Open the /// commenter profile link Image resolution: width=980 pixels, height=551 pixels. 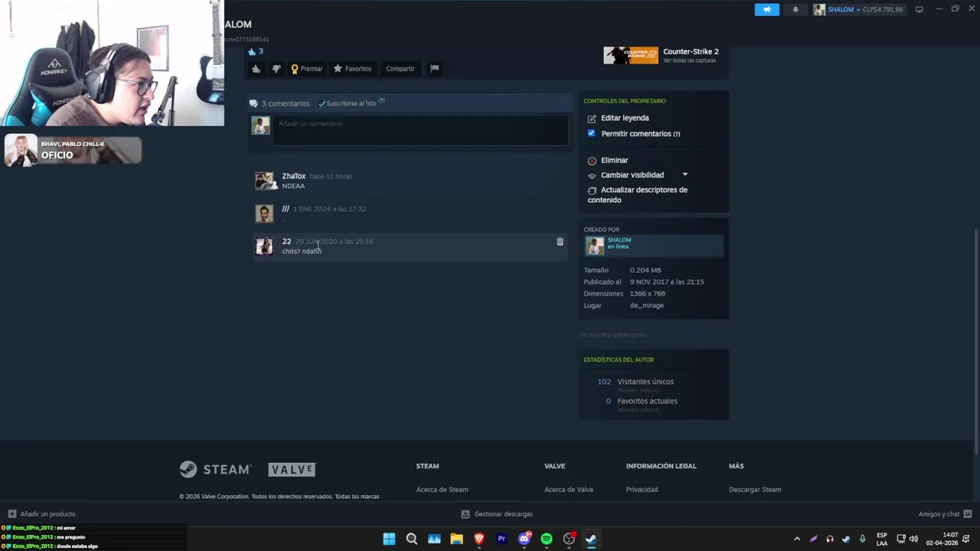point(286,209)
